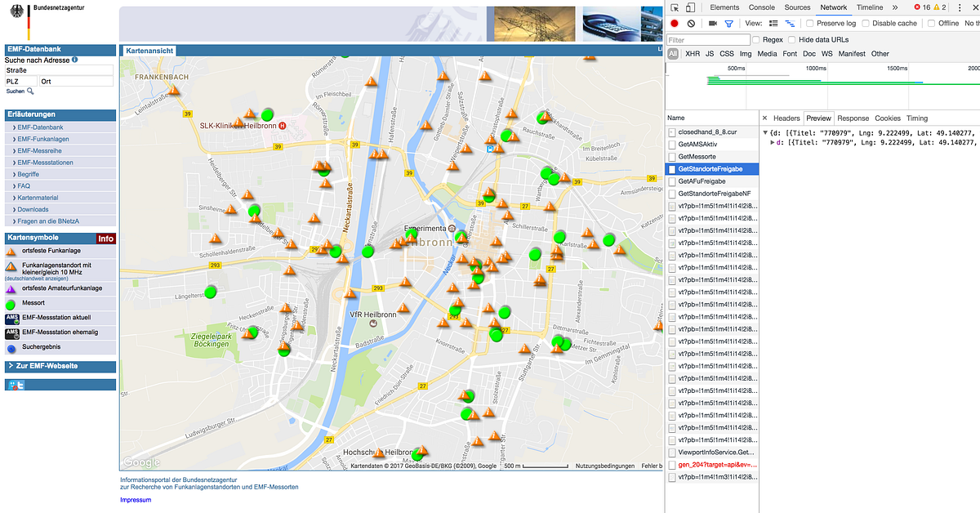Click the purple Amateurfunkanlage legend icon
The width and height of the screenshot is (980, 513).
point(11,288)
